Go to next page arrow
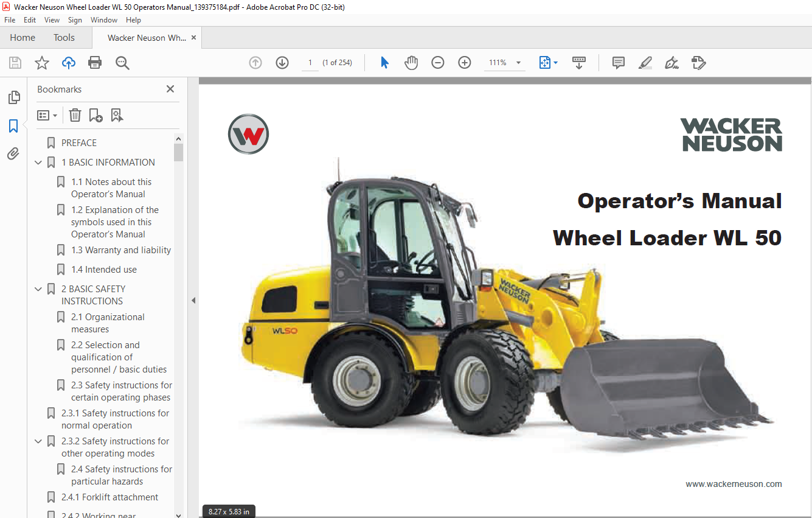This screenshot has width=812, height=518. (282, 63)
